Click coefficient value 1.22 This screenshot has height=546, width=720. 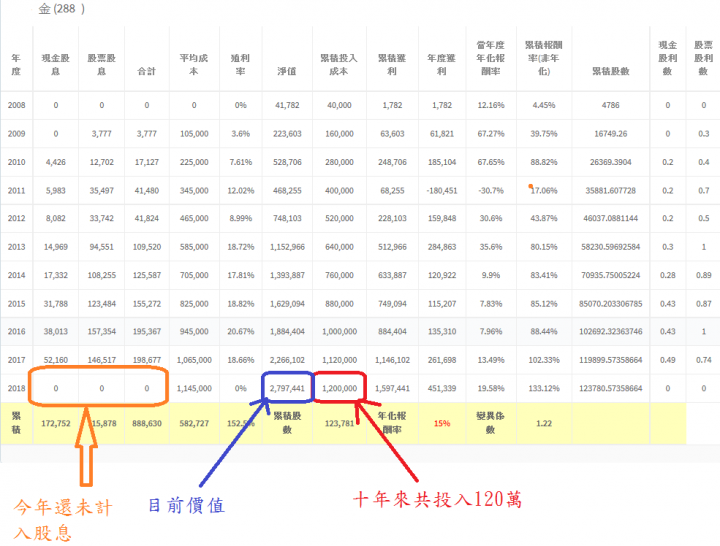coord(544,423)
